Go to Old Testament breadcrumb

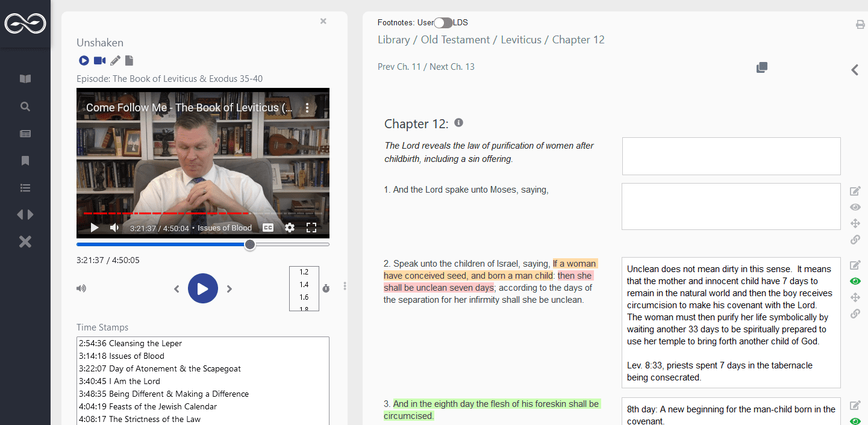(x=455, y=40)
